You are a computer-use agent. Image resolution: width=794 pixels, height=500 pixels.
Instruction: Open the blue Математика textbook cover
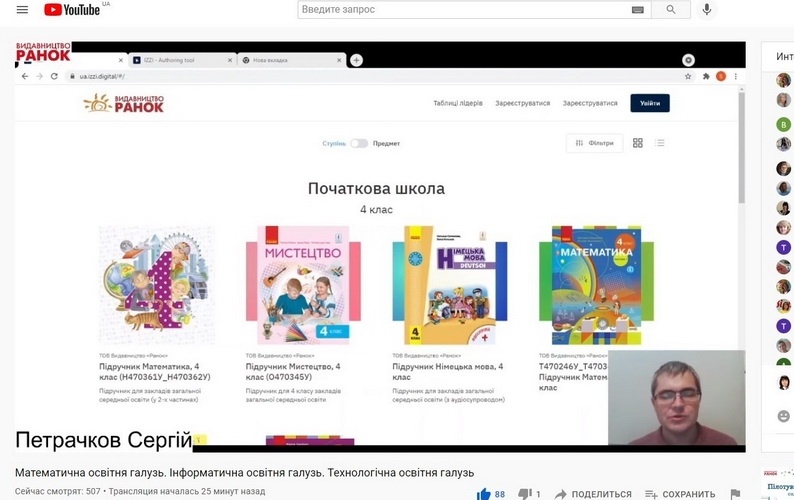(597, 285)
